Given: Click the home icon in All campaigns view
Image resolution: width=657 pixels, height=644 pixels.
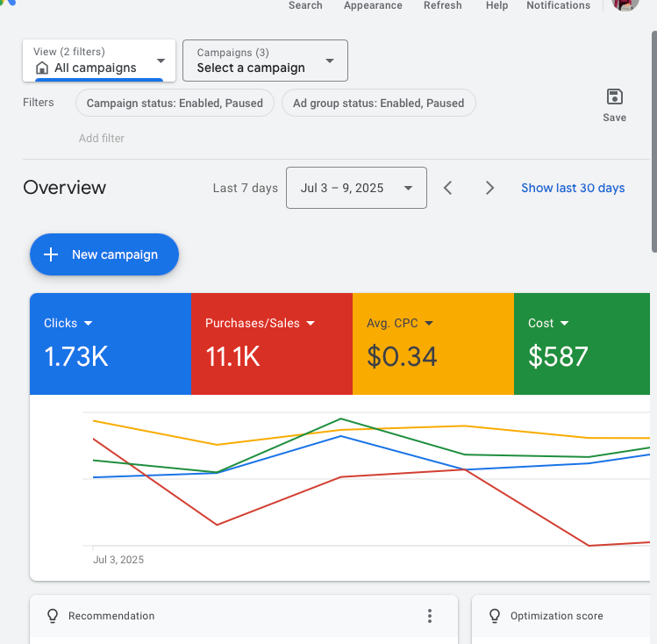Looking at the screenshot, I should 42,68.
